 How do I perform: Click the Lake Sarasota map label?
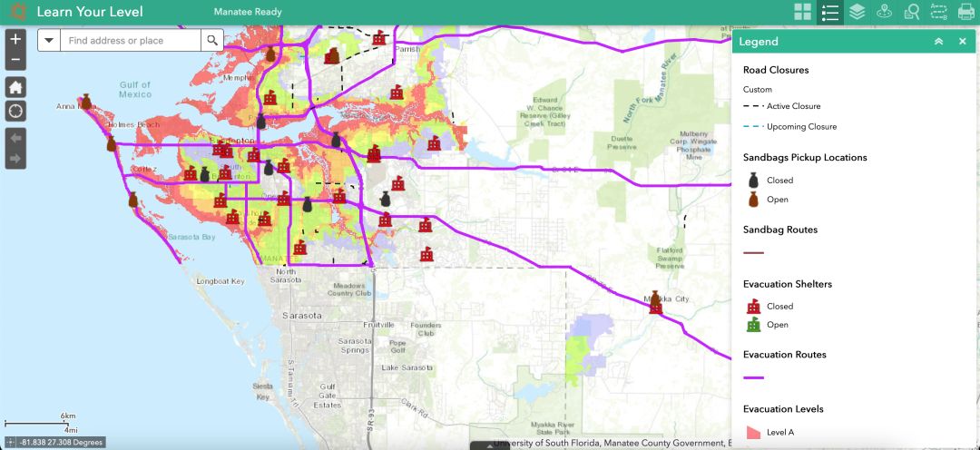click(x=407, y=367)
